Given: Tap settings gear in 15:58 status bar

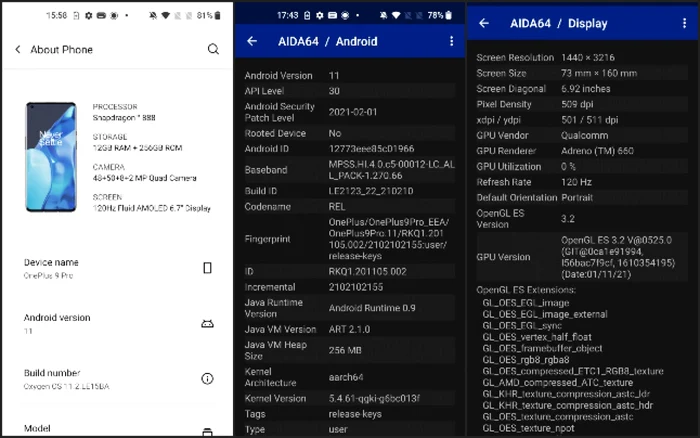Looking at the screenshot, I should pyautogui.click(x=89, y=16).
